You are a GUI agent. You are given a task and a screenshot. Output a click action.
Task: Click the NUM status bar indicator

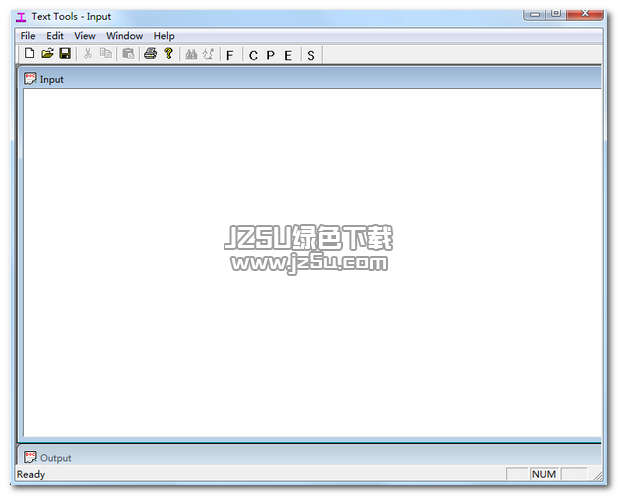(x=544, y=474)
